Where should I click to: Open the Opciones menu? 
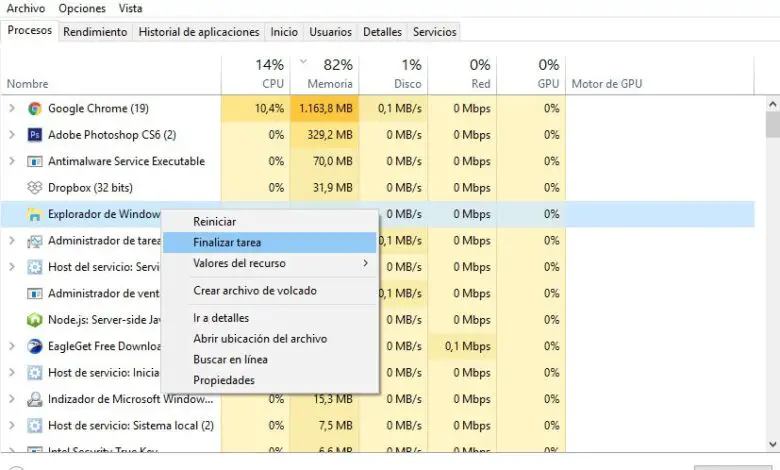(x=82, y=8)
